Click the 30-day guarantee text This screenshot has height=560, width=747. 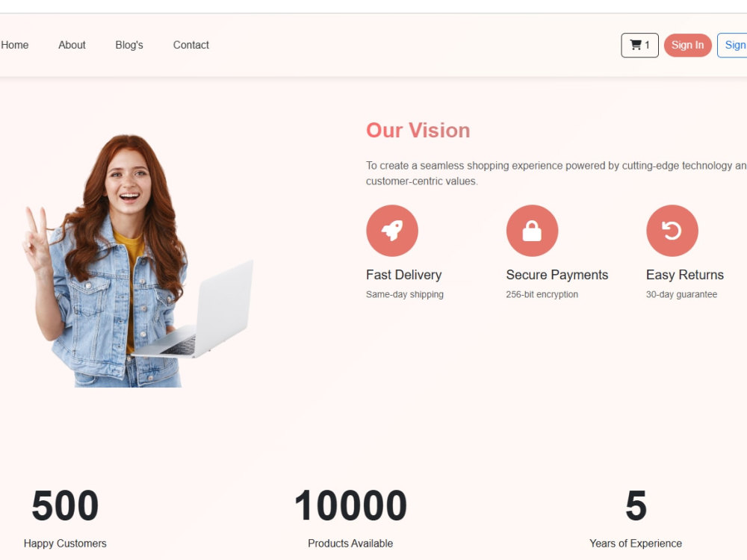681,294
